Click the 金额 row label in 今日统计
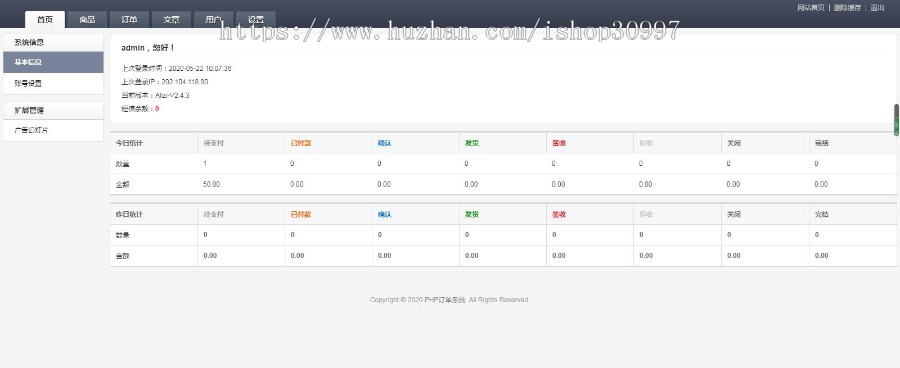 pyautogui.click(x=123, y=184)
